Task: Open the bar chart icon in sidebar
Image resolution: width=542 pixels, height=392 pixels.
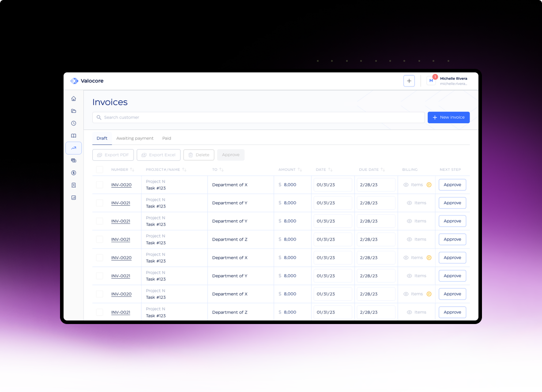Action: [x=74, y=197]
